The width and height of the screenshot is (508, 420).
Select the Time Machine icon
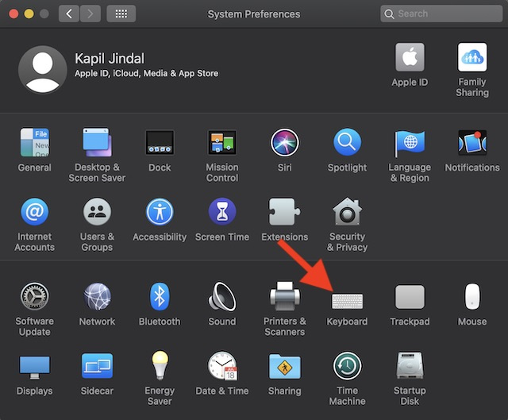click(347, 367)
